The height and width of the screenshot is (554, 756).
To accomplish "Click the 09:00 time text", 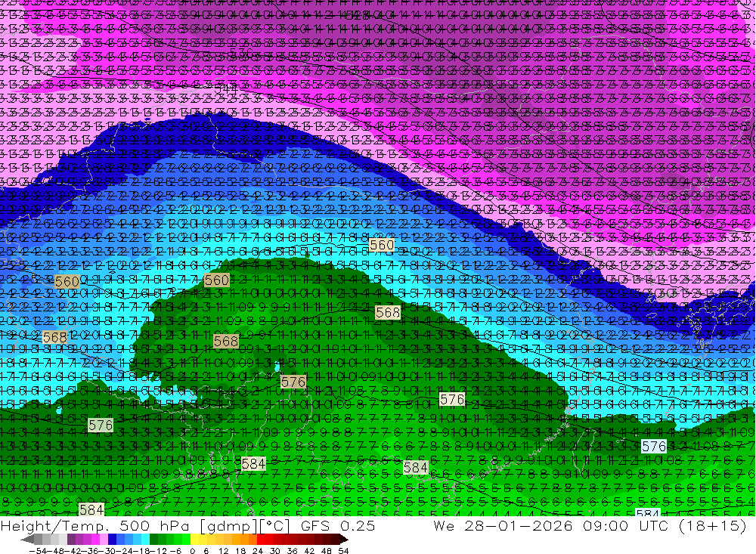I will tap(606, 525).
